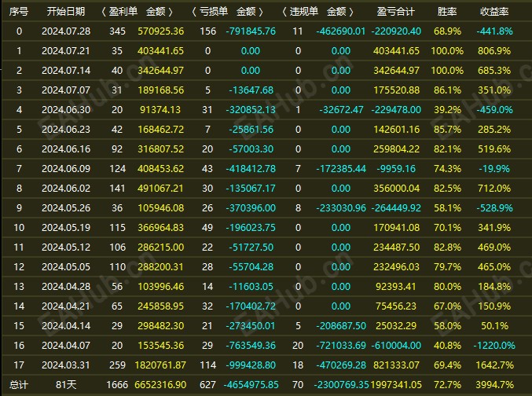Select loss amount -170402.72

click(x=251, y=306)
